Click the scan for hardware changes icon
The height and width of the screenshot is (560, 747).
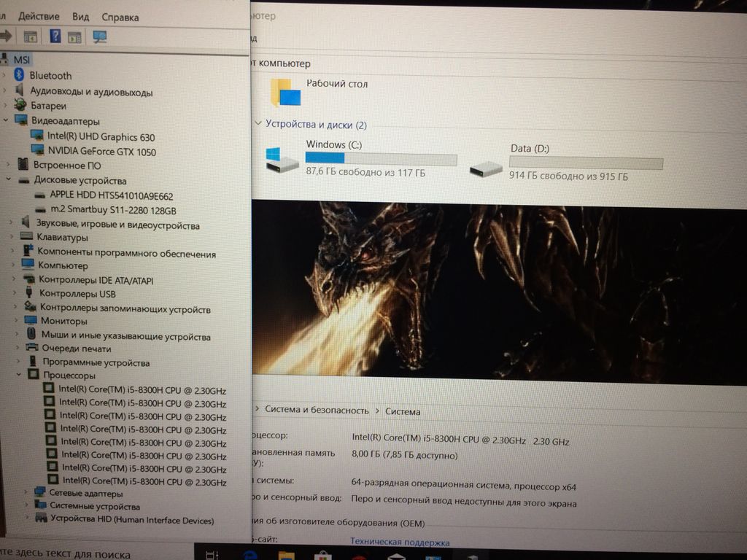[100, 36]
